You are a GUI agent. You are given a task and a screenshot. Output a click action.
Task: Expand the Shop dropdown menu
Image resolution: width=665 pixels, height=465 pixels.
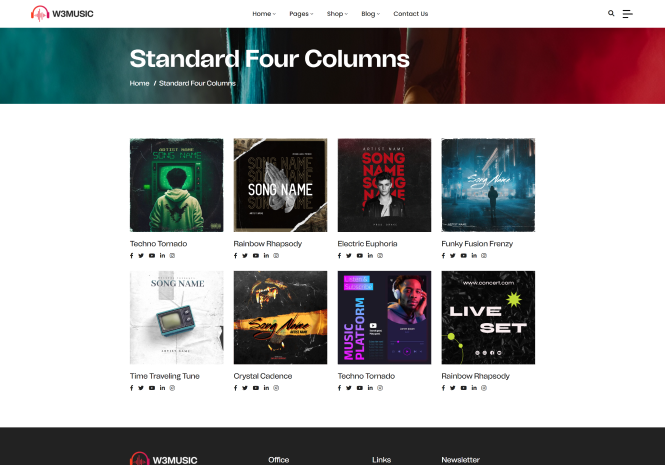[337, 14]
